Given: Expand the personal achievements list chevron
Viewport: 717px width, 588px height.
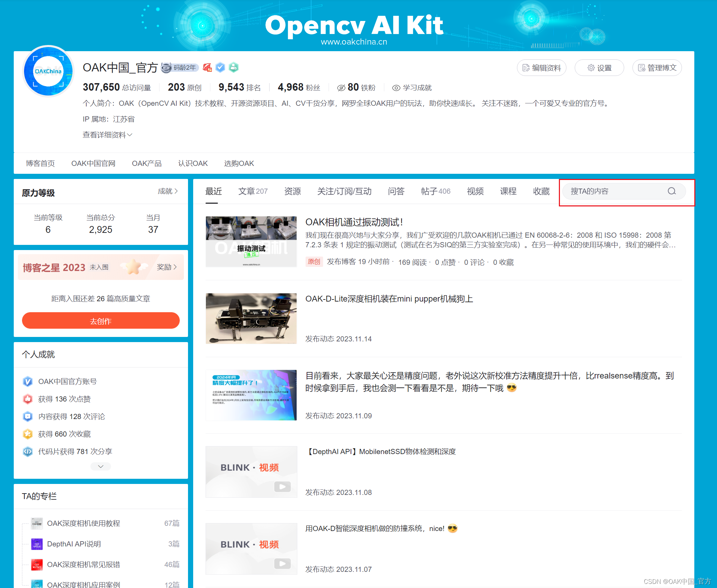Looking at the screenshot, I should click(x=100, y=466).
